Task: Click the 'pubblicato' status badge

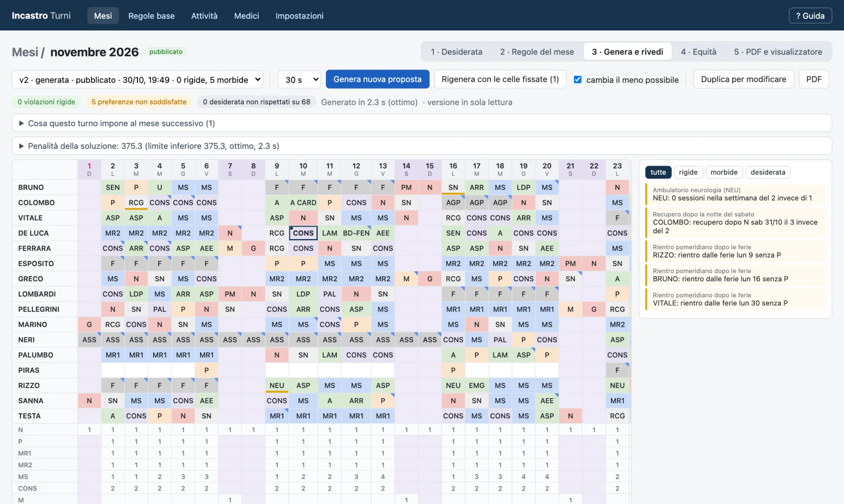Action: coord(166,51)
